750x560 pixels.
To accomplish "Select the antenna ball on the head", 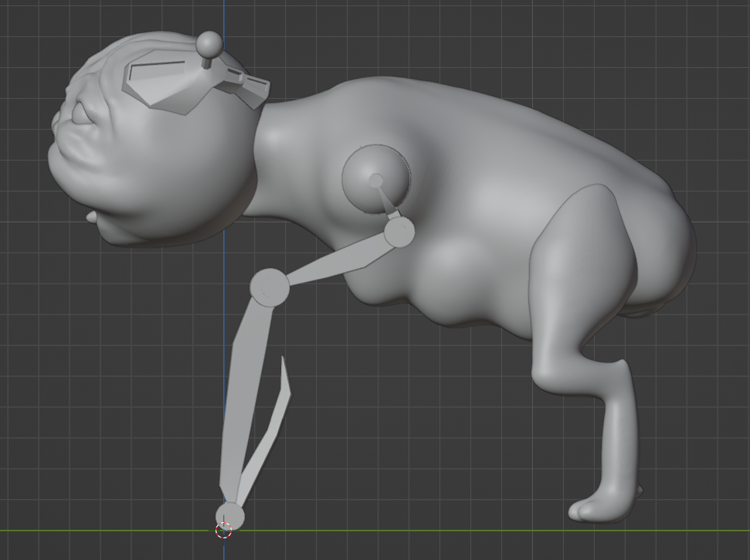I will pos(209,44).
